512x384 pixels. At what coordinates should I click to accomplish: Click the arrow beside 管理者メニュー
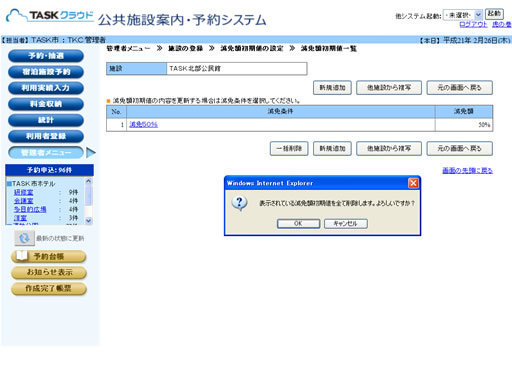pos(91,153)
